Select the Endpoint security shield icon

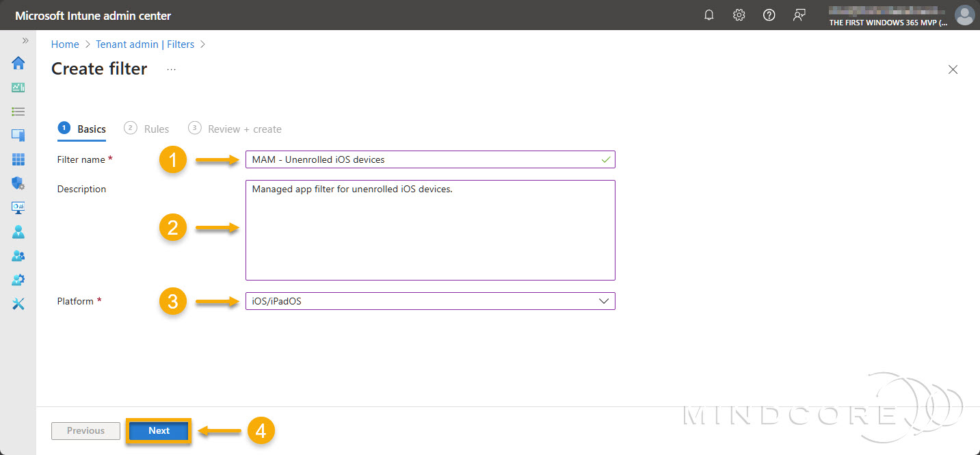[18, 183]
